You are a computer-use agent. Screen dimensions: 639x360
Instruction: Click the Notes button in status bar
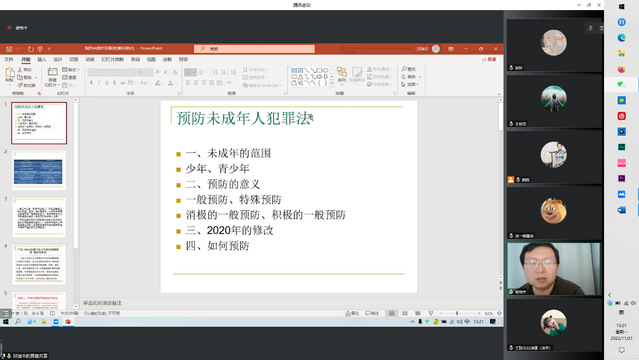tap(353, 313)
